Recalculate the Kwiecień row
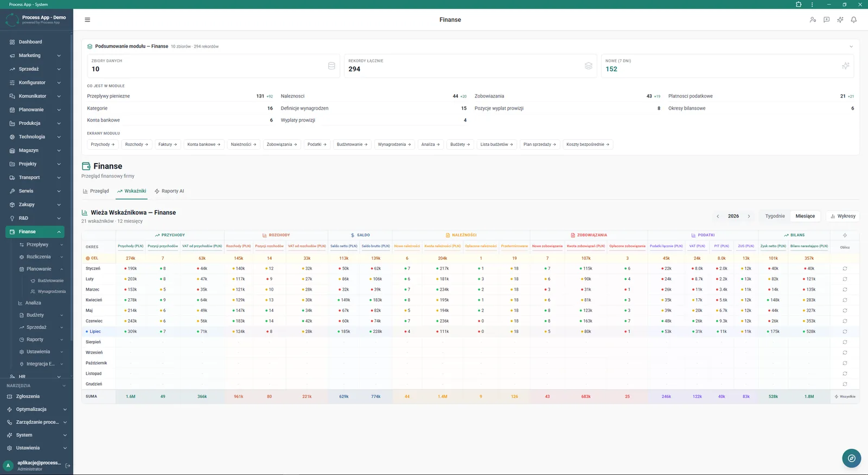This screenshot has width=868, height=475. [845, 300]
